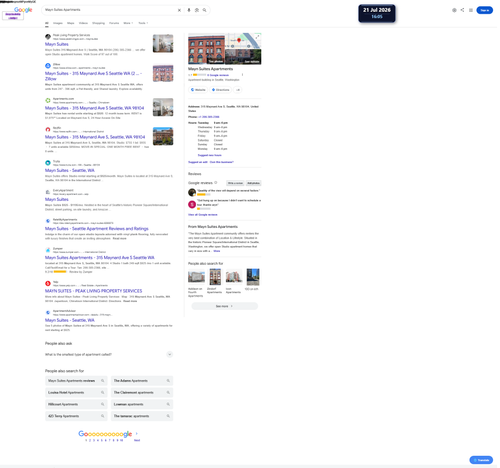The image size is (500, 468).
Task: Switch to the Maps tab
Action: (x=71, y=23)
